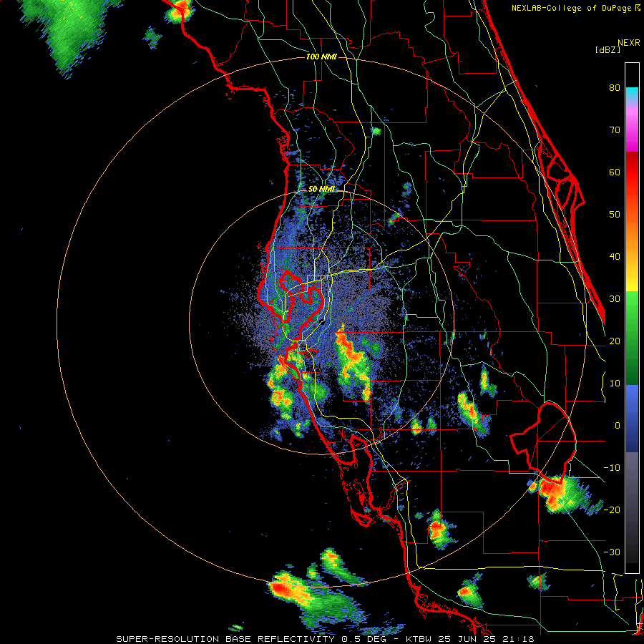
Task: Click the "-30" value on the dBZ scale
Action: pos(612,552)
